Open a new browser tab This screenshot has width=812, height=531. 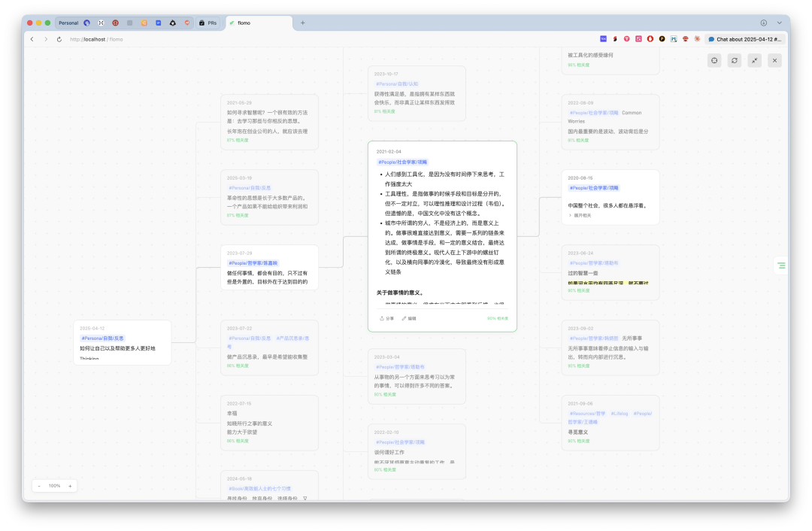point(303,23)
